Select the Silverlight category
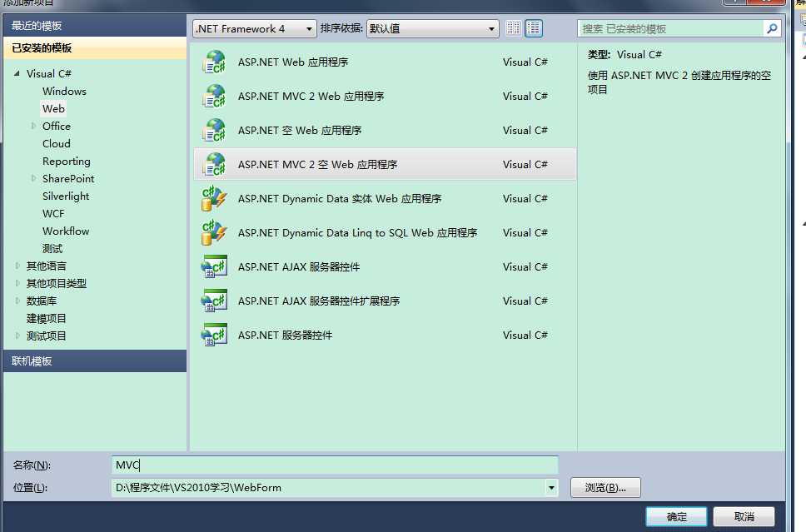The image size is (806, 532). tap(66, 196)
